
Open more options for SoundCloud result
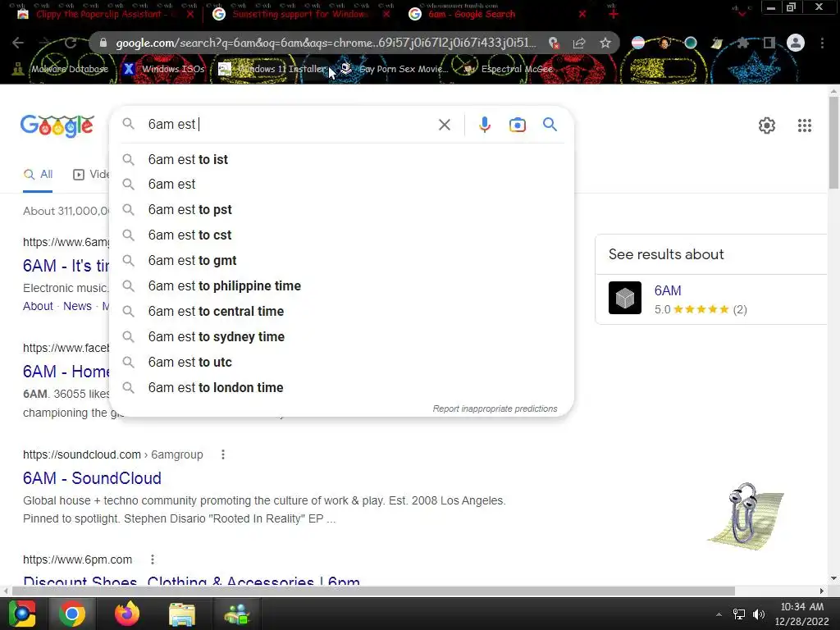223,454
